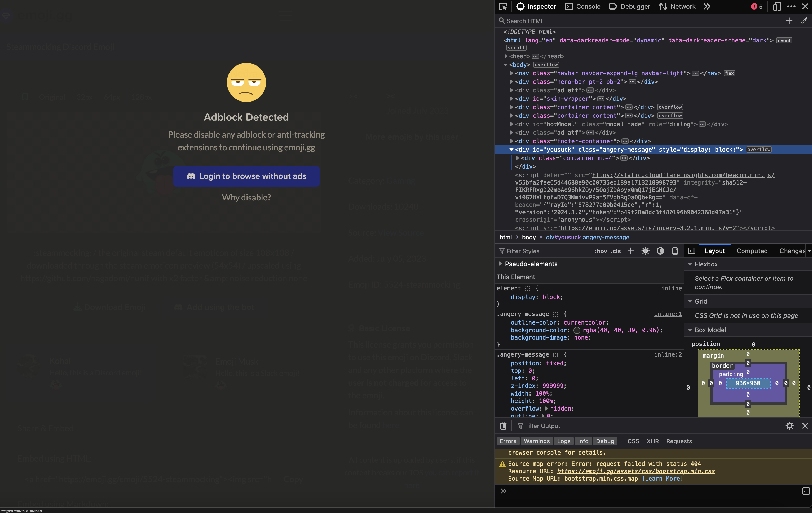This screenshot has width=812, height=513.
Task: Open console settings gear icon
Action: (x=790, y=426)
